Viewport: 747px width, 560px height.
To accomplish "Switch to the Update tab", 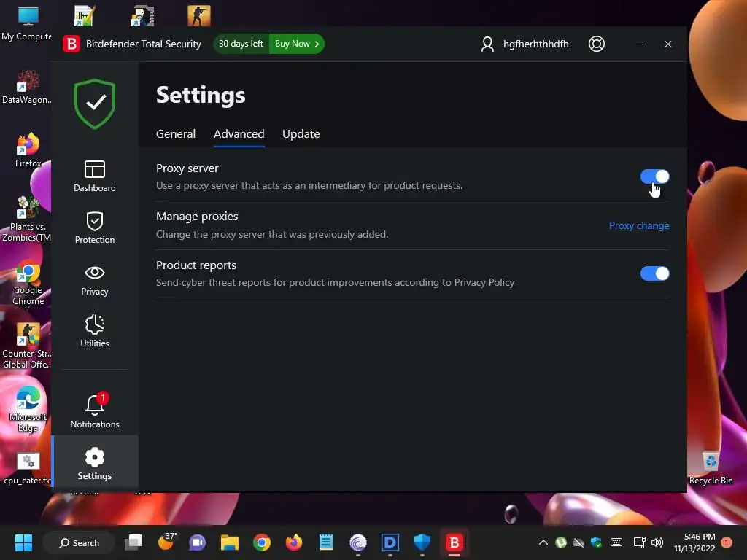I will pyautogui.click(x=301, y=134).
